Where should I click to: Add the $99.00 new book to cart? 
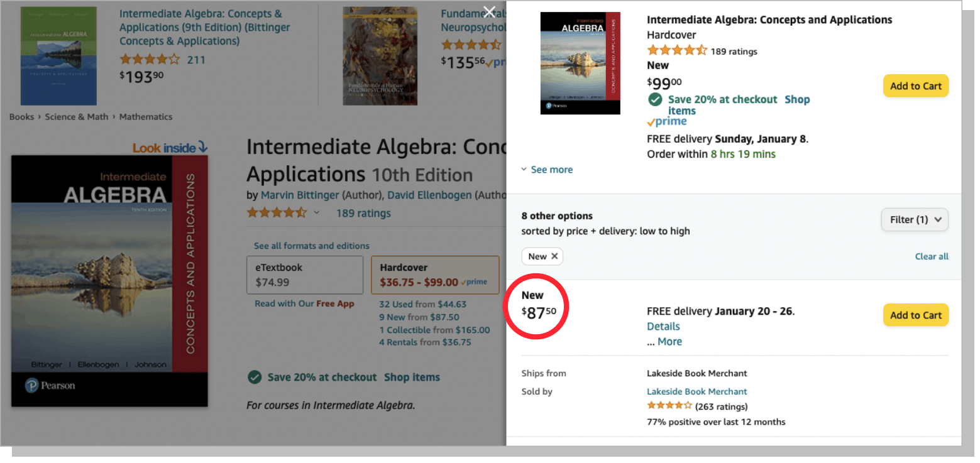pos(915,86)
